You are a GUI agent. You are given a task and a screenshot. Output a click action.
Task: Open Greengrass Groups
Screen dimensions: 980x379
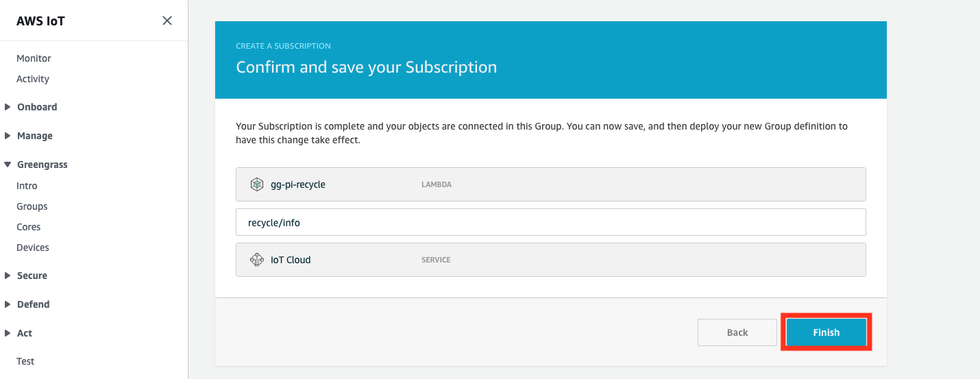(32, 206)
